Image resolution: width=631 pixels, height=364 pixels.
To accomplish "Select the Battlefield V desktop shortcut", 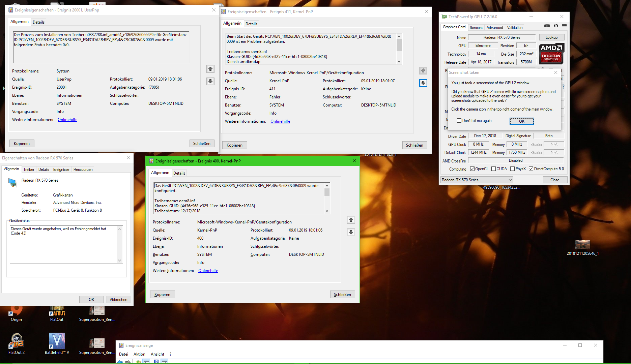I will tap(57, 344).
